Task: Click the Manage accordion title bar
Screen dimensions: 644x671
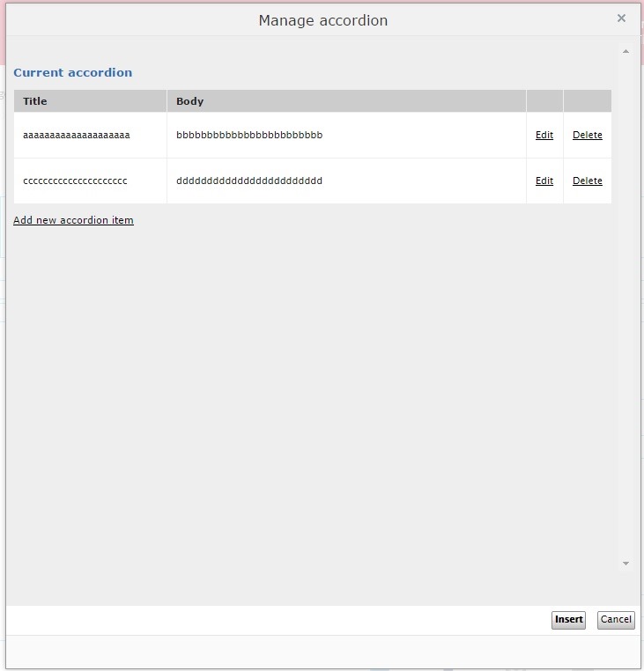Action: point(322,20)
